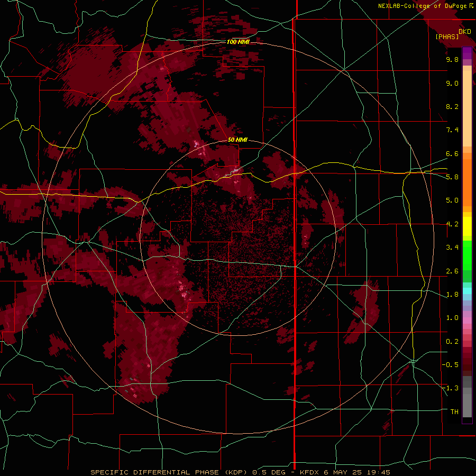Click the 1.8 scale value
476x476 pixels.
tap(452, 295)
